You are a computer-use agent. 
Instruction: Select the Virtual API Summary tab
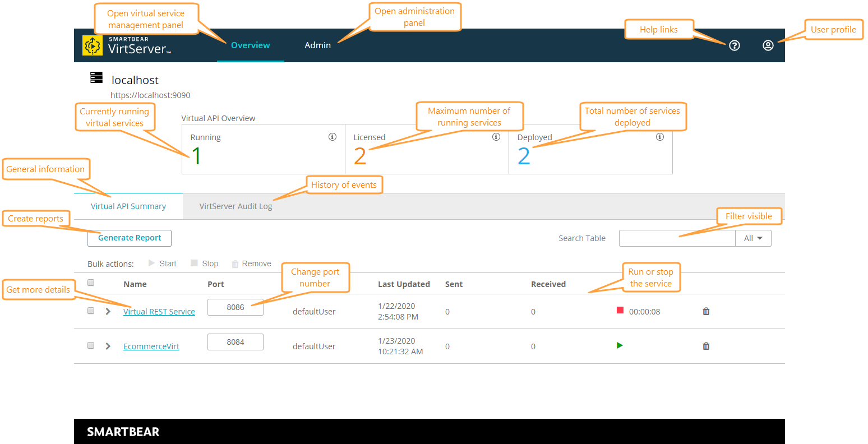[x=128, y=206]
